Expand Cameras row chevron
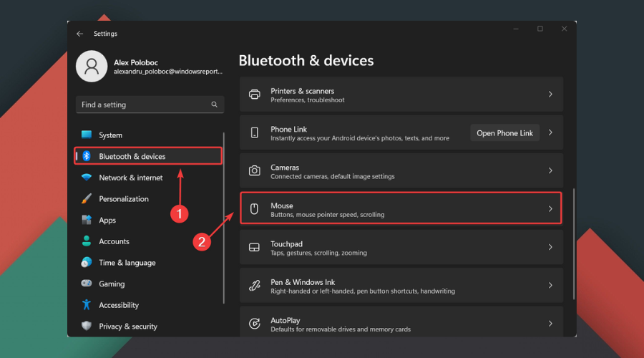This screenshot has height=358, width=644. (x=550, y=170)
